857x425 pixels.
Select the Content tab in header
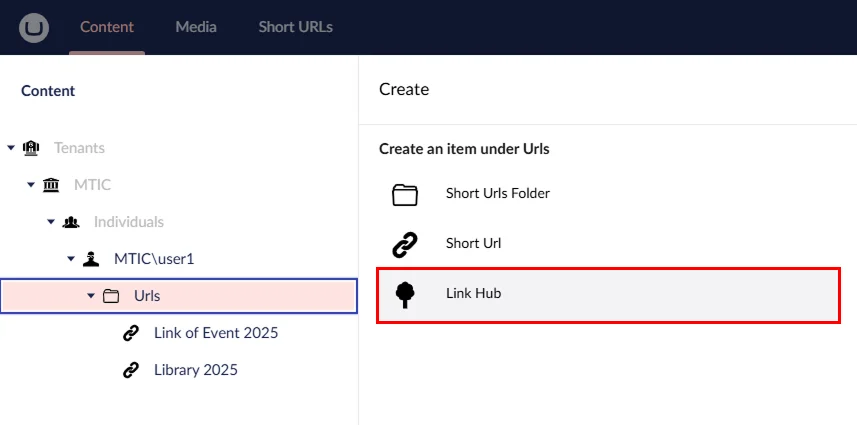(x=107, y=27)
